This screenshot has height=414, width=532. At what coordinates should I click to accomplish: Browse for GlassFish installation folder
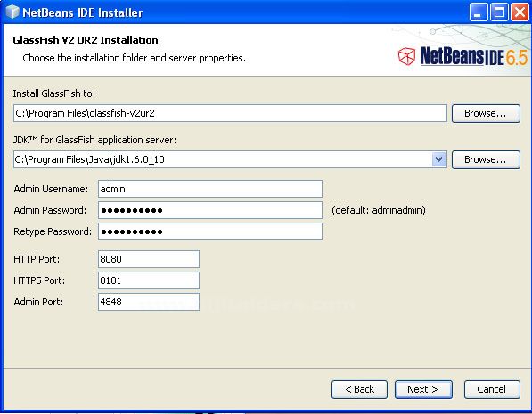point(486,113)
